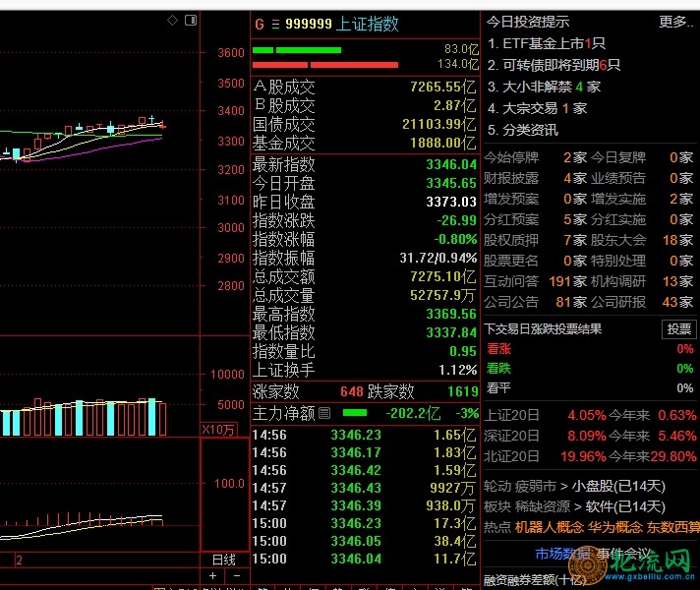Open the 日线 period selector
The width and height of the screenshot is (700, 590).
point(224,560)
